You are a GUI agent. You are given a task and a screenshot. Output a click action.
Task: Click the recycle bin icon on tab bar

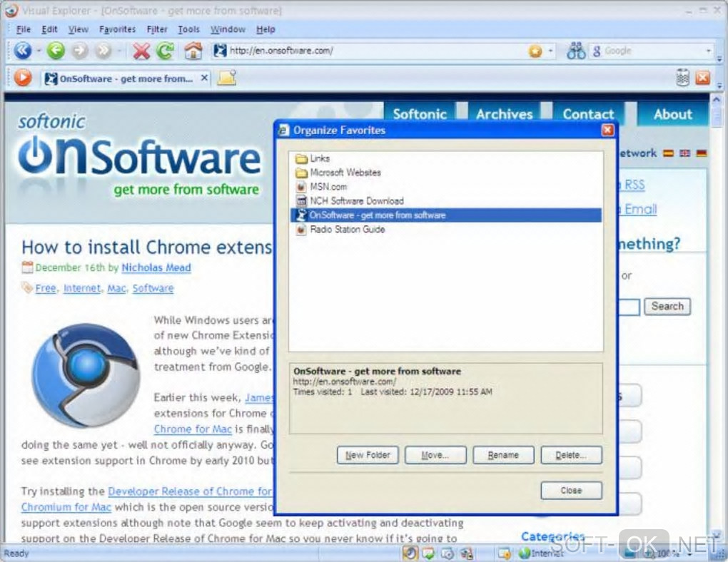click(x=682, y=78)
